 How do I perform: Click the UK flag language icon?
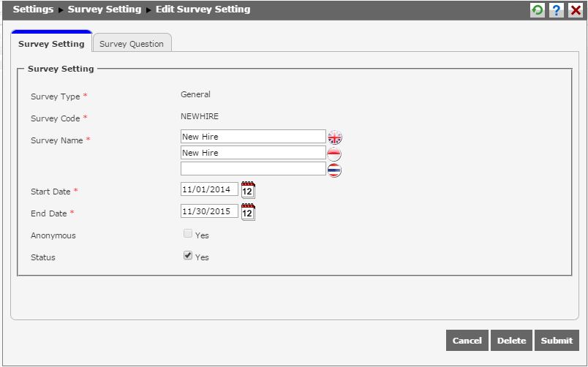point(334,137)
